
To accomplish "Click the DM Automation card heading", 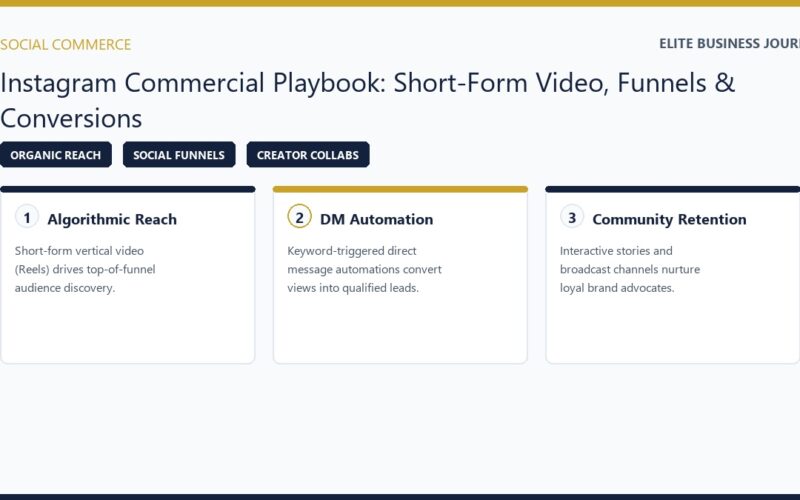I will click(377, 219).
